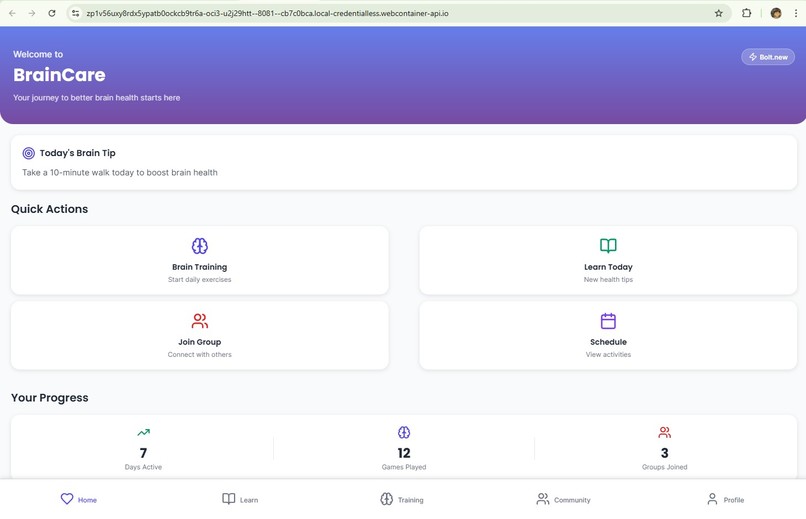Click the 'BrainCare' title in header
This screenshot has width=806, height=519.
click(x=59, y=75)
